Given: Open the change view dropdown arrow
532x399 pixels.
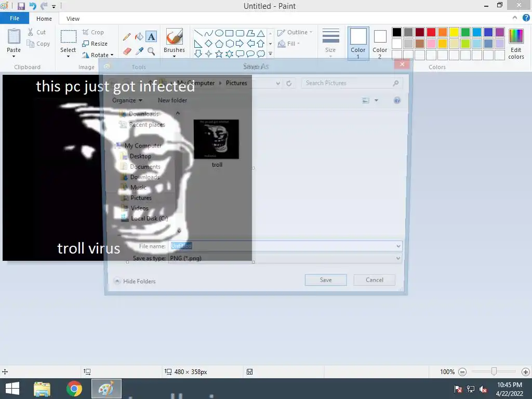Looking at the screenshot, I should [x=376, y=100].
